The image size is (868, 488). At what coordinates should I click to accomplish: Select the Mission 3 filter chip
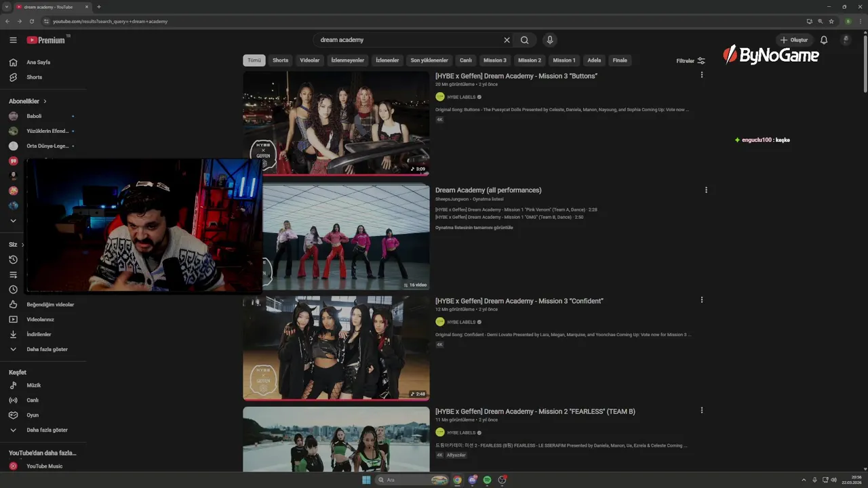point(495,60)
